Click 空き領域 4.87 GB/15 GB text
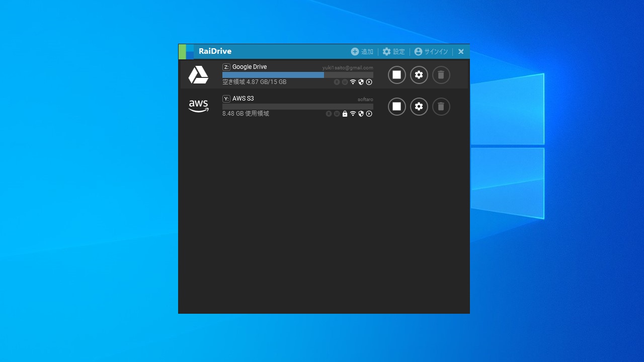This screenshot has width=644, height=362. click(x=255, y=82)
